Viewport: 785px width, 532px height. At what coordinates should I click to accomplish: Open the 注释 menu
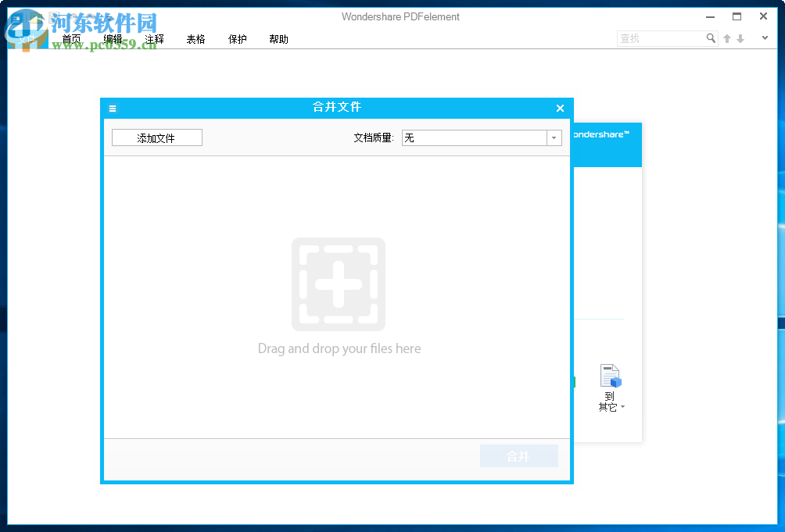155,39
